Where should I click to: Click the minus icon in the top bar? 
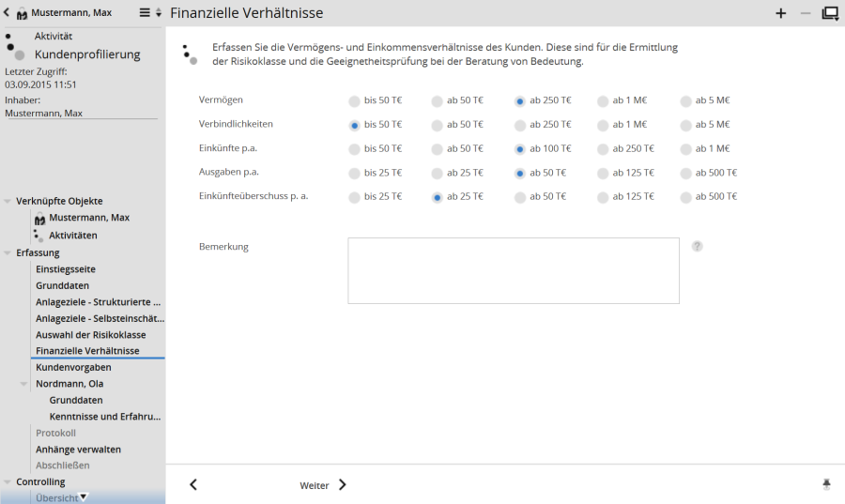[x=805, y=13]
